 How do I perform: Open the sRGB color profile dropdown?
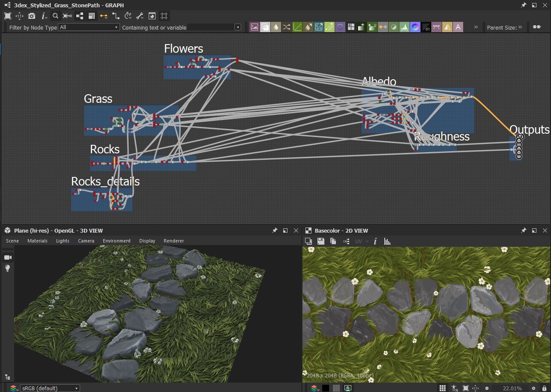pos(49,388)
